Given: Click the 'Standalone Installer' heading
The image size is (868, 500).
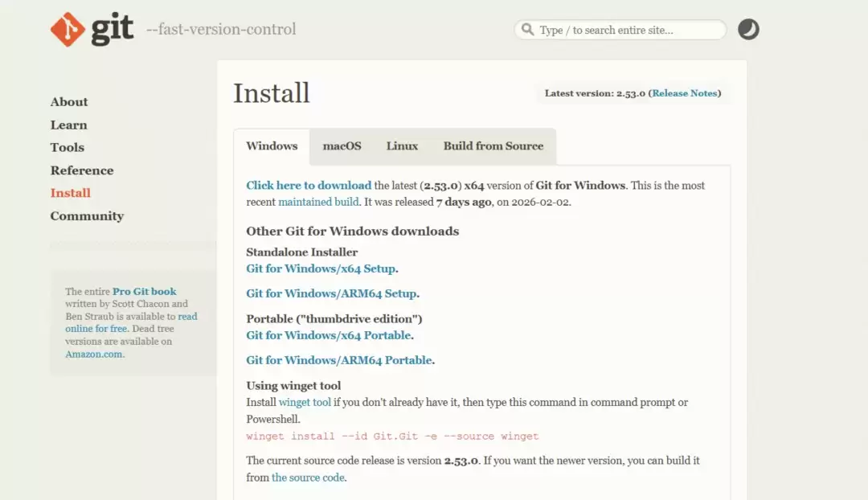Looking at the screenshot, I should (301, 252).
